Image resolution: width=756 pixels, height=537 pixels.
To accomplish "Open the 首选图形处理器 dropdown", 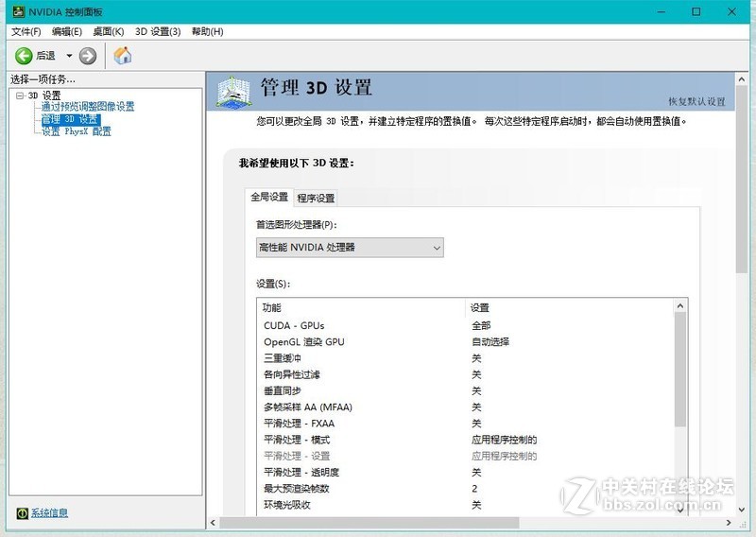I will [x=350, y=248].
